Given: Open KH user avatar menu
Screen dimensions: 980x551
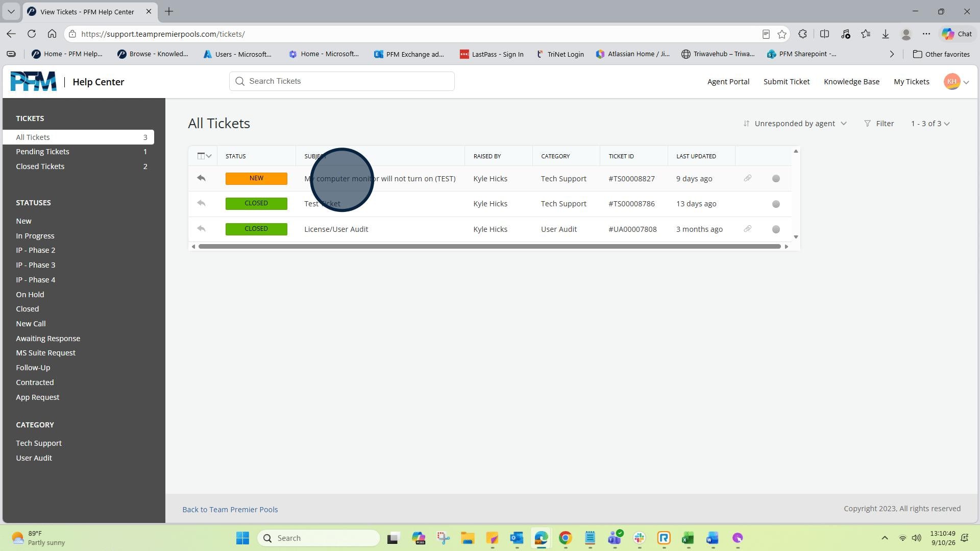Looking at the screenshot, I should click(x=956, y=82).
